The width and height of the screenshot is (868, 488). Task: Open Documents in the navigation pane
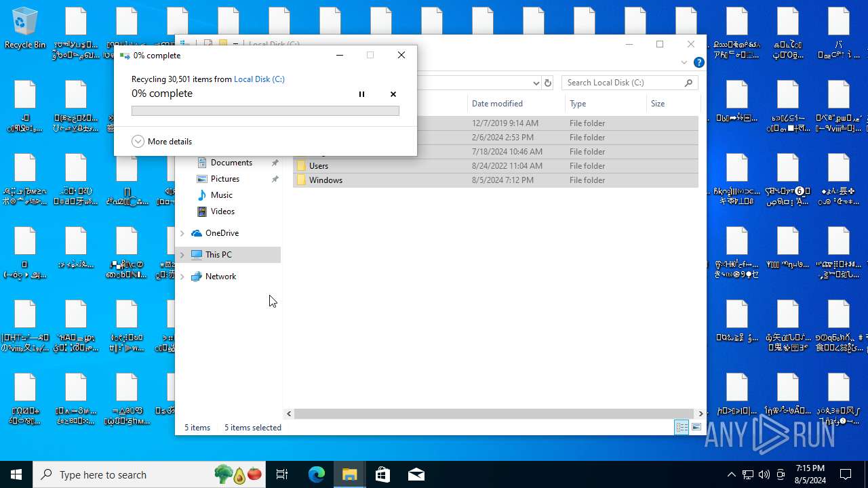pyautogui.click(x=231, y=163)
